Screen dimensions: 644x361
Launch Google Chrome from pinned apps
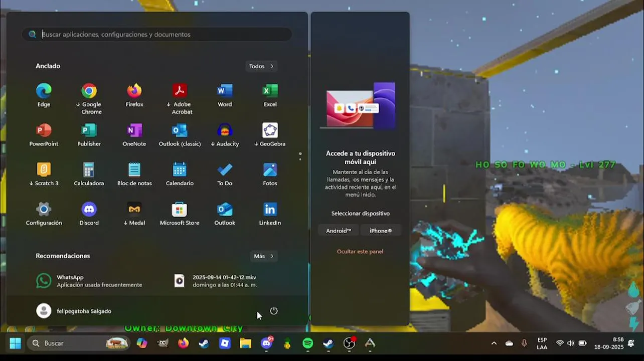click(x=89, y=98)
